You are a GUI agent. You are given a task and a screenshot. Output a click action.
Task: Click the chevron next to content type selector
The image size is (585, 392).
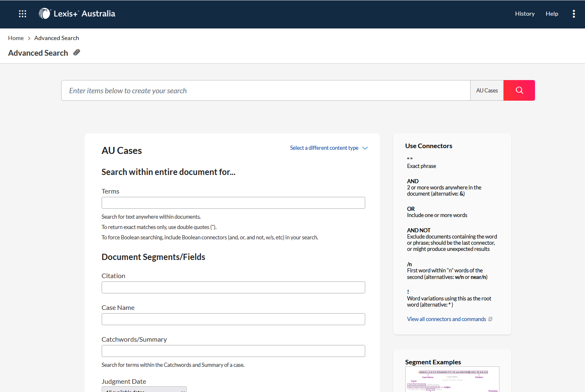tap(365, 148)
